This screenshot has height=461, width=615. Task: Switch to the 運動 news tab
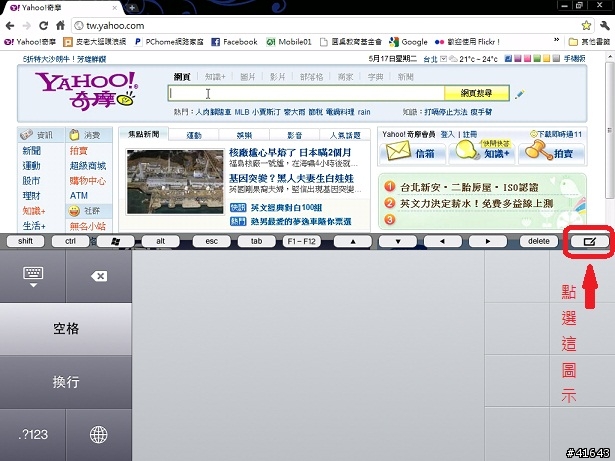click(194, 135)
